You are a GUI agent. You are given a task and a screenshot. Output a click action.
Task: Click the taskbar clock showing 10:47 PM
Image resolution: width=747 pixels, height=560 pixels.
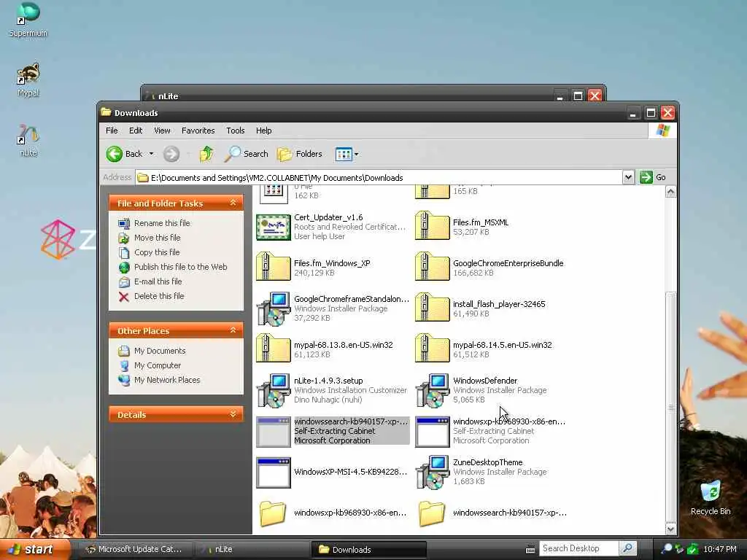click(x=719, y=549)
